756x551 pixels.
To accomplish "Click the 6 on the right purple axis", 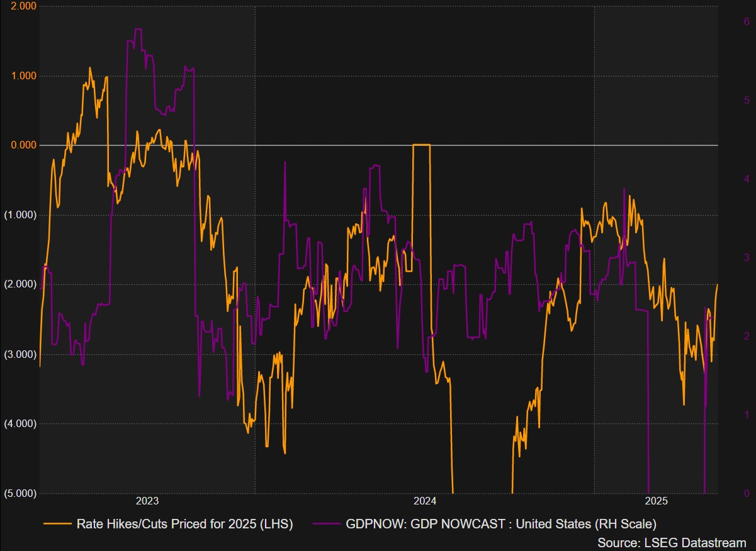I will (746, 22).
